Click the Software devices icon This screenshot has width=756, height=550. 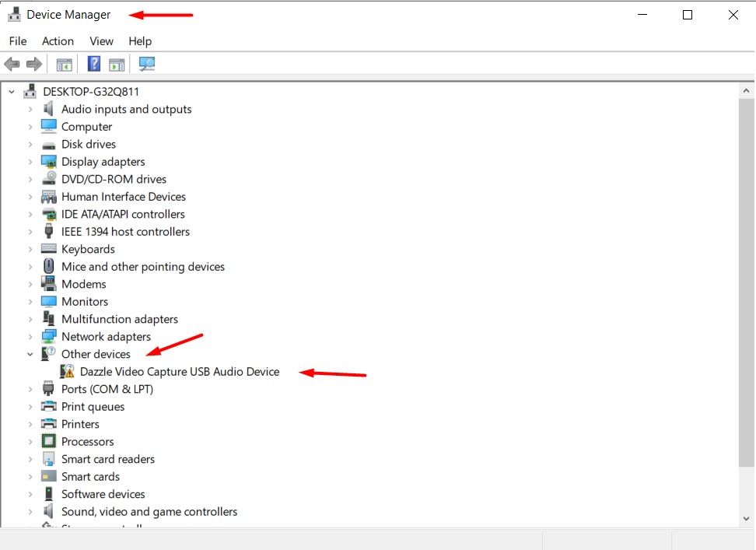49,494
